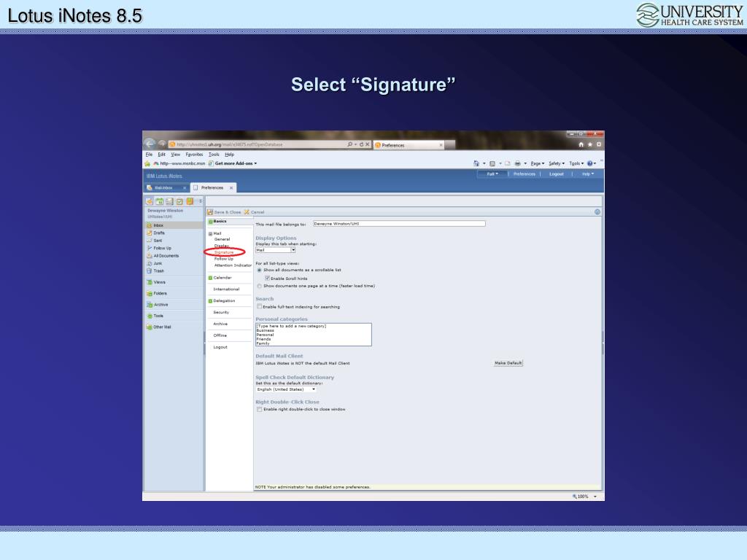This screenshot has height=560, width=747.
Task: Open the To Do icon in the iNotes switcher
Action: [179, 201]
